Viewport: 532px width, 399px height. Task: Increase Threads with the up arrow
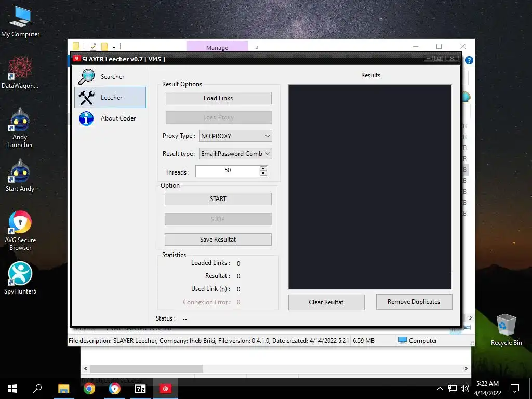[263, 168]
